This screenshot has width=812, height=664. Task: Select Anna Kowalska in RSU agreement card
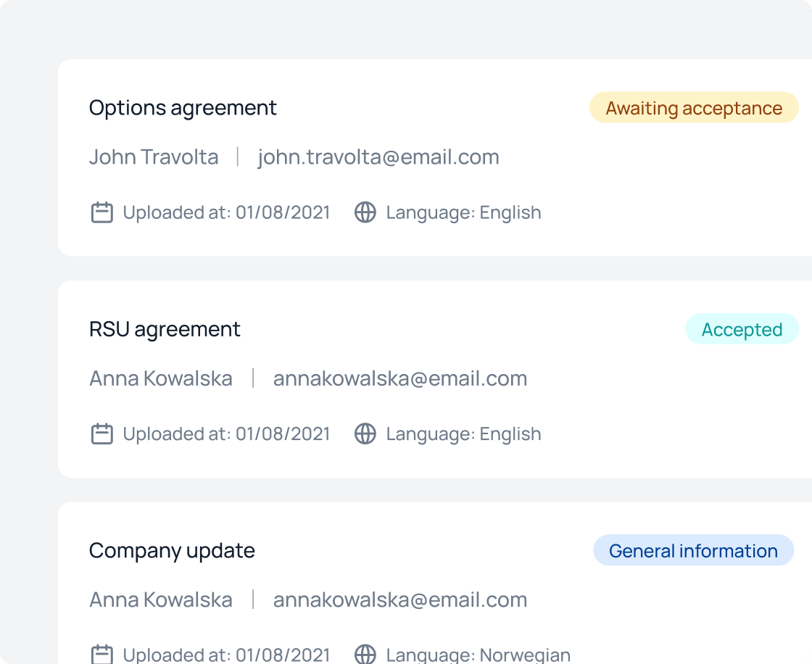160,378
